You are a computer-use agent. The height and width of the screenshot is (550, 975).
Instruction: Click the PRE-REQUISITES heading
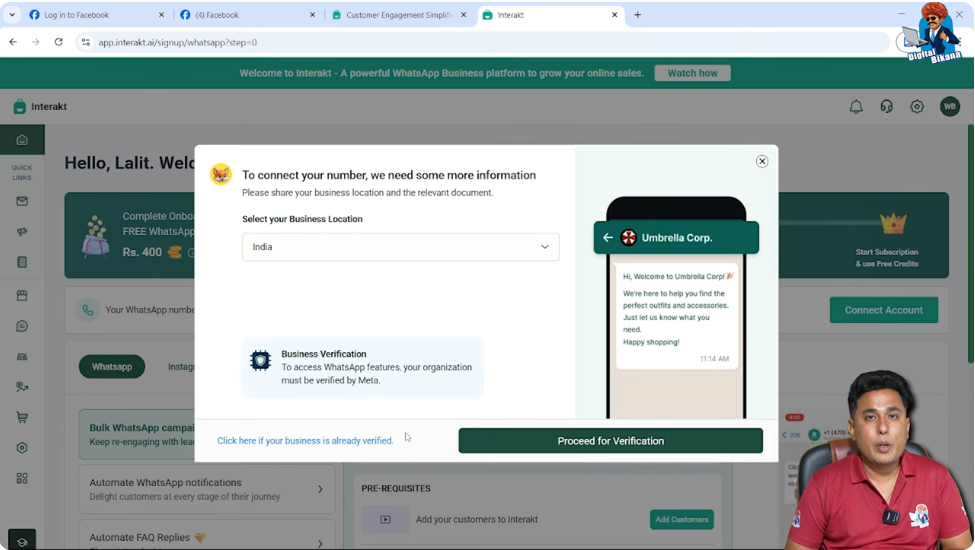click(x=396, y=488)
